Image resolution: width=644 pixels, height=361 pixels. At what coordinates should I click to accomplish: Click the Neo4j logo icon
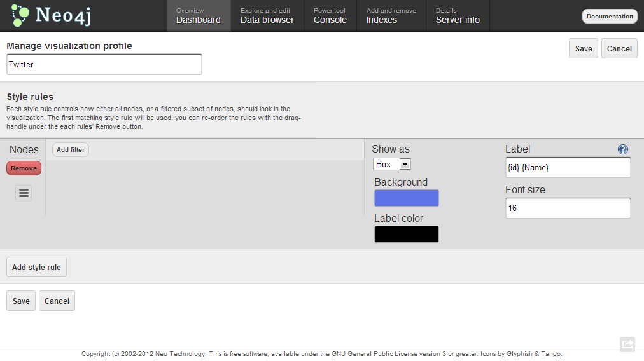coord(20,15)
